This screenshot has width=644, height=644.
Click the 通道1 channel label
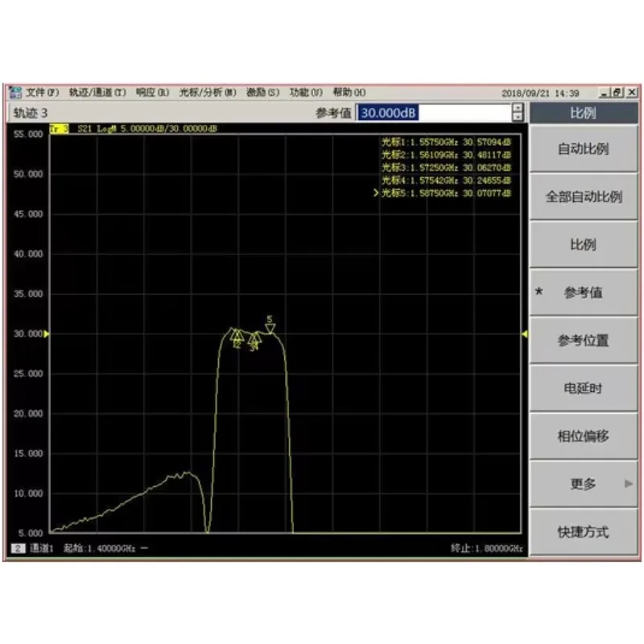click(x=42, y=548)
